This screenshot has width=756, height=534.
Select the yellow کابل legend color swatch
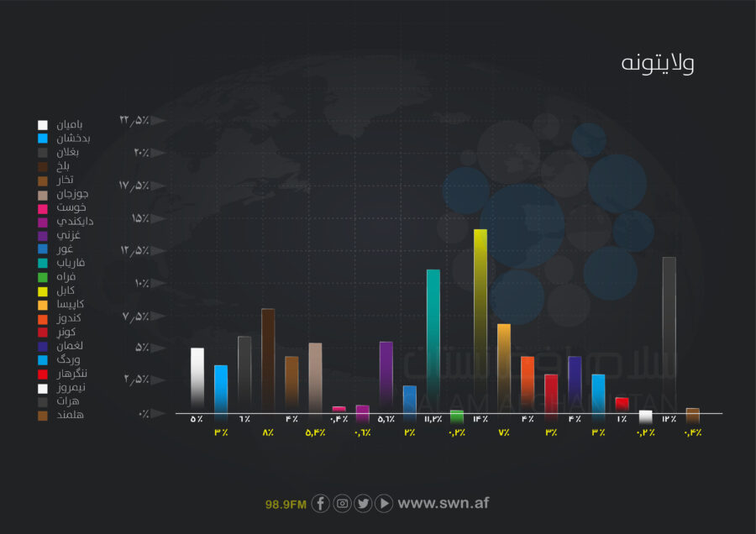[x=43, y=291]
